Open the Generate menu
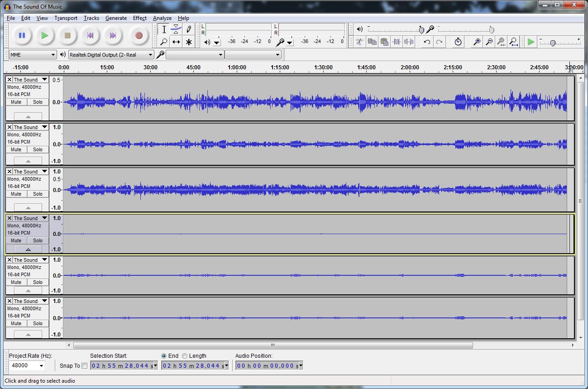Image resolution: width=588 pixels, height=389 pixels. [116, 18]
